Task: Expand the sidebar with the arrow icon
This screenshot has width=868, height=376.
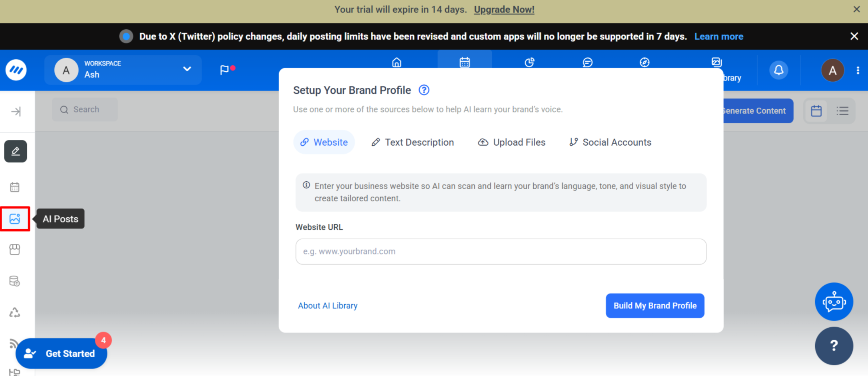Action: (16, 111)
